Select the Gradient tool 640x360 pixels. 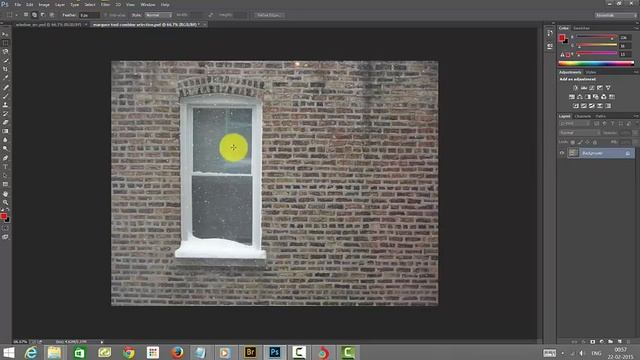point(5,131)
